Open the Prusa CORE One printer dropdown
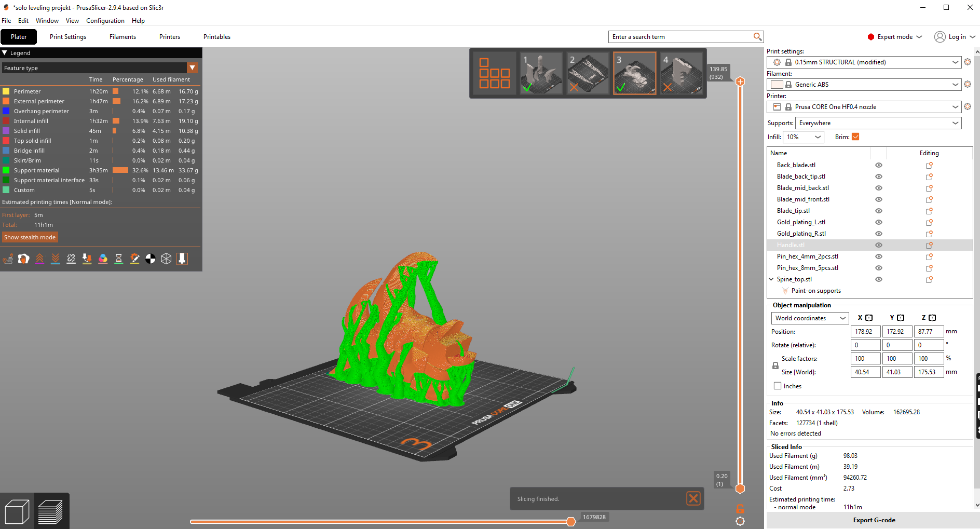The width and height of the screenshot is (980, 529). click(864, 107)
